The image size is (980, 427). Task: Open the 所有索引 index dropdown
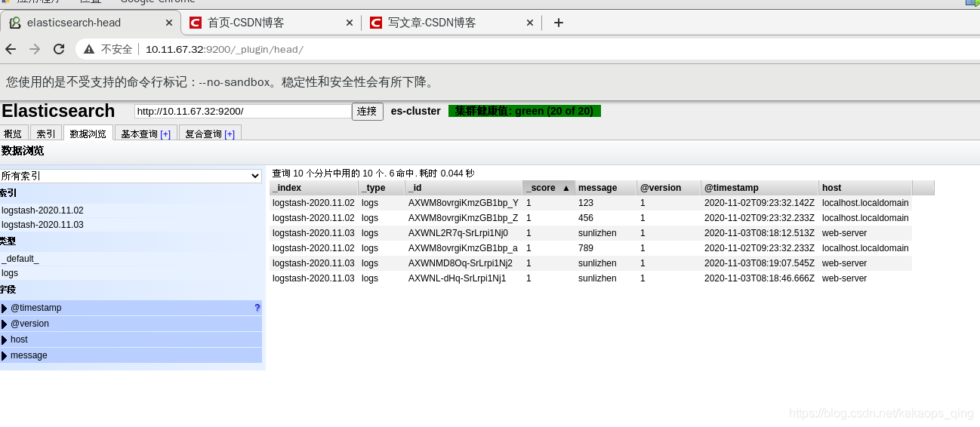(x=131, y=176)
